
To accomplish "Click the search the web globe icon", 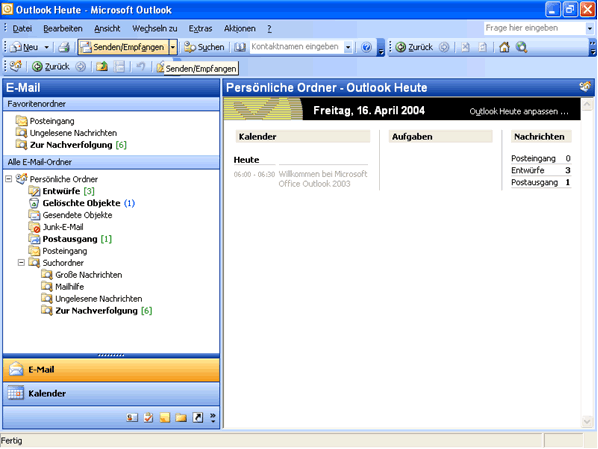I will click(521, 47).
